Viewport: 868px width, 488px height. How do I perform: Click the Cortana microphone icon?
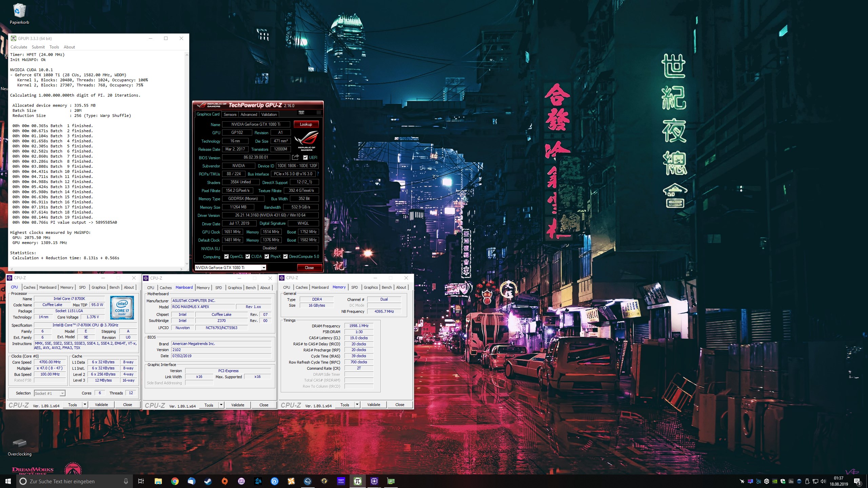pos(126,481)
